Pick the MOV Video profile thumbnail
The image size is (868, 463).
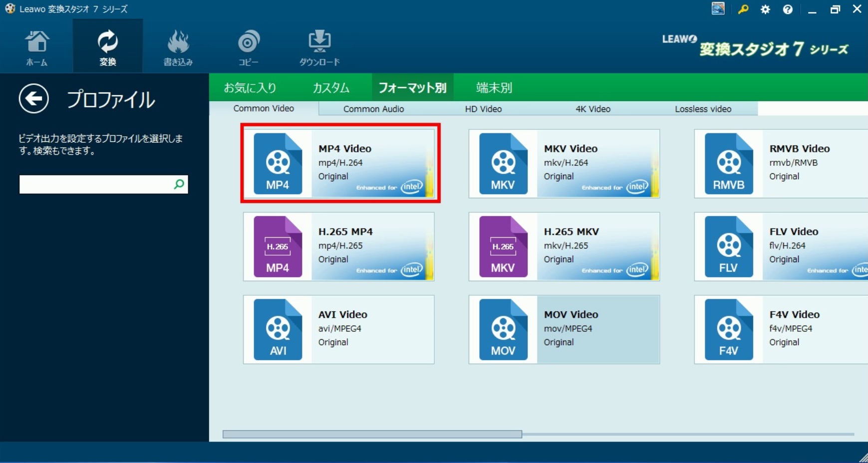click(503, 330)
